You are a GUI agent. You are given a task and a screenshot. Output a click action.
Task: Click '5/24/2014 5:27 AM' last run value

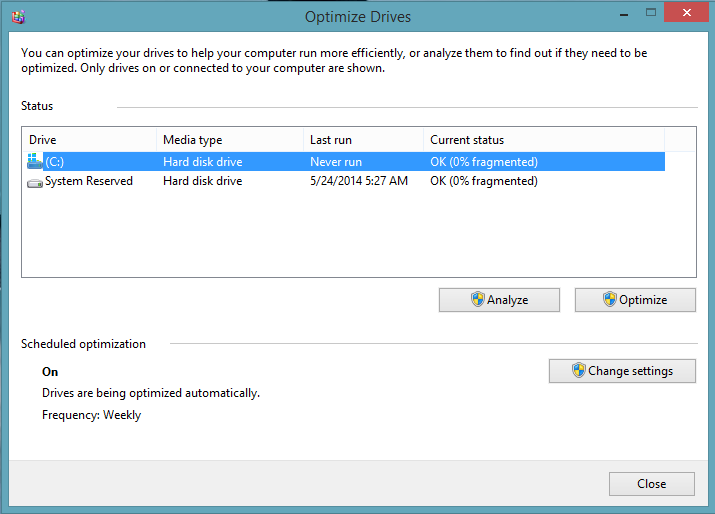359,181
